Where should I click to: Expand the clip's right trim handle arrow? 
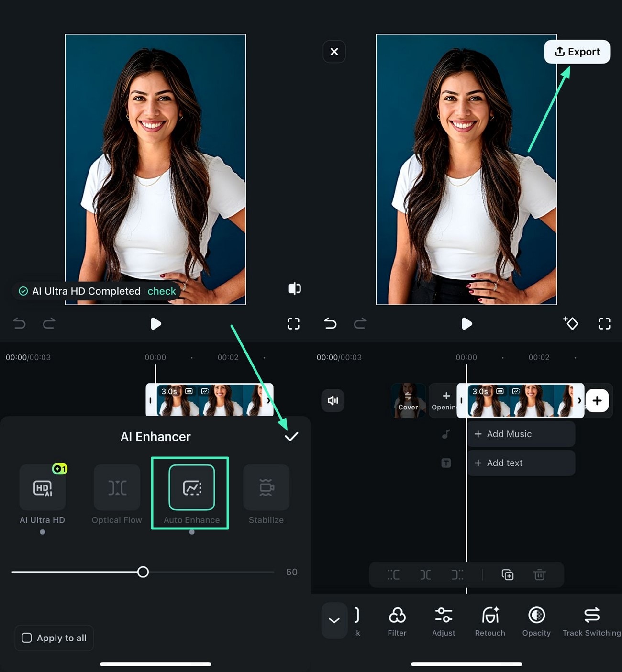(x=580, y=400)
